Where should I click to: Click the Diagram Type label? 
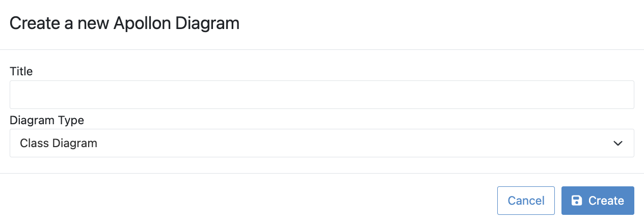(x=47, y=121)
